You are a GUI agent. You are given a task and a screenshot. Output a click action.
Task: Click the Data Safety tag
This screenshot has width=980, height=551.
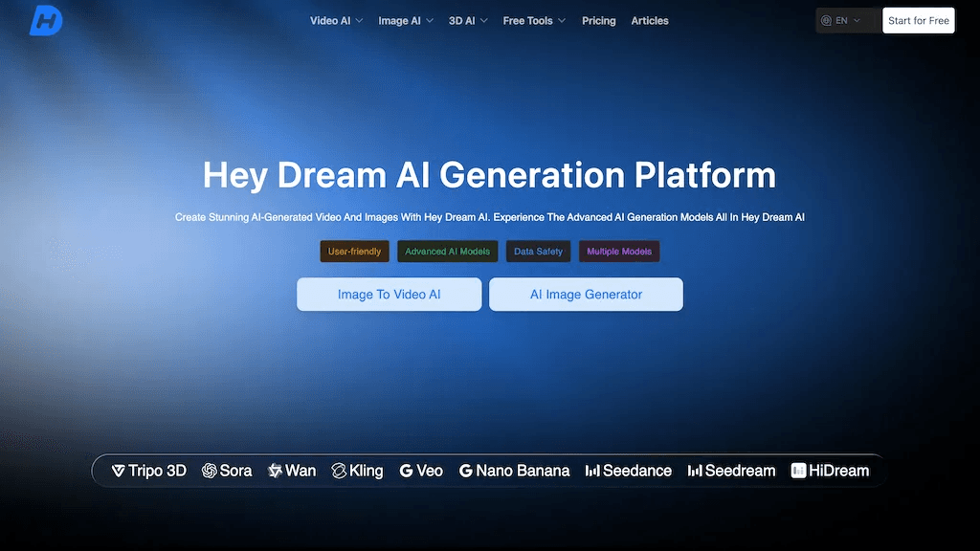pyautogui.click(x=538, y=252)
